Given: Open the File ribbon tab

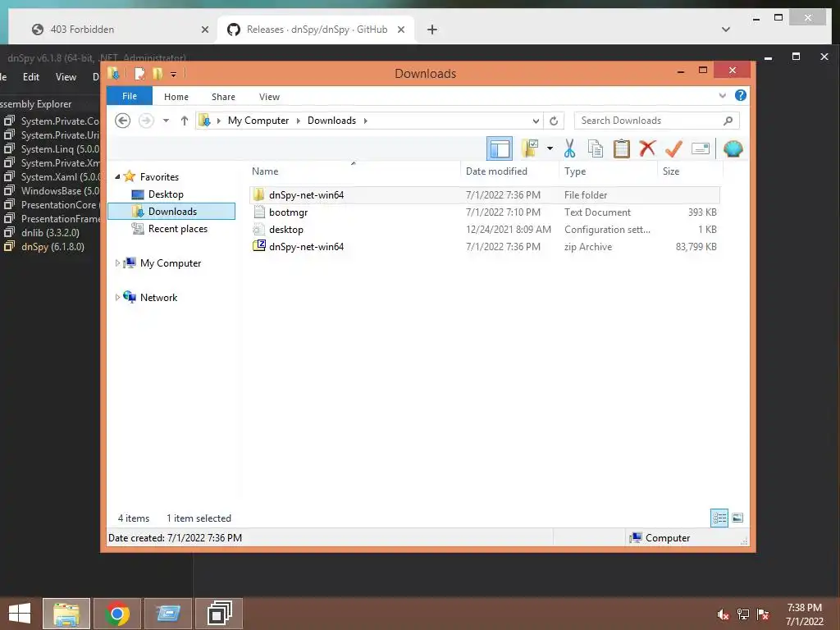Looking at the screenshot, I should (x=129, y=96).
